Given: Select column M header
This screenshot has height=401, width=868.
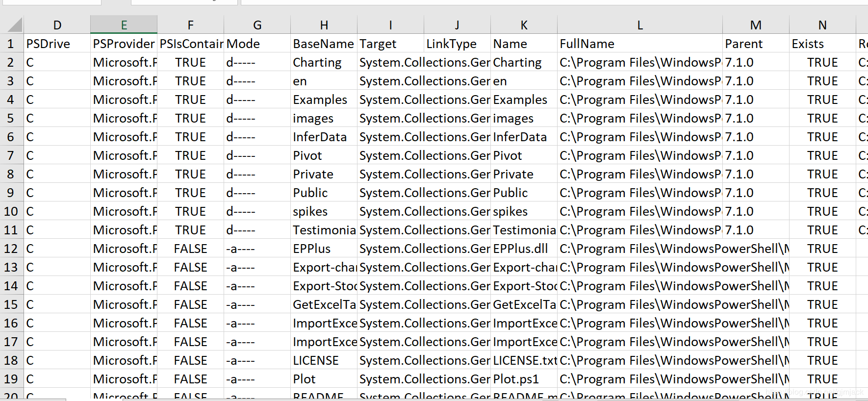Looking at the screenshot, I should click(756, 25).
